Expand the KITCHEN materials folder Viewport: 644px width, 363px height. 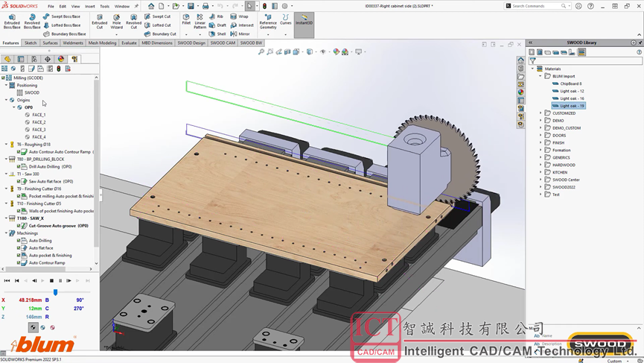541,172
